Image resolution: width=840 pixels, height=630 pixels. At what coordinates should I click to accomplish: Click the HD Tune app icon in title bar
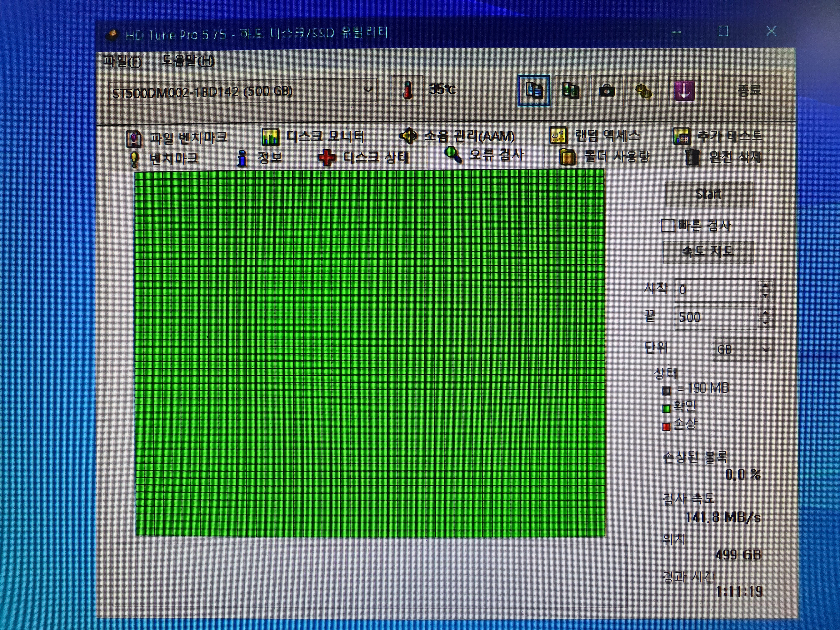112,35
